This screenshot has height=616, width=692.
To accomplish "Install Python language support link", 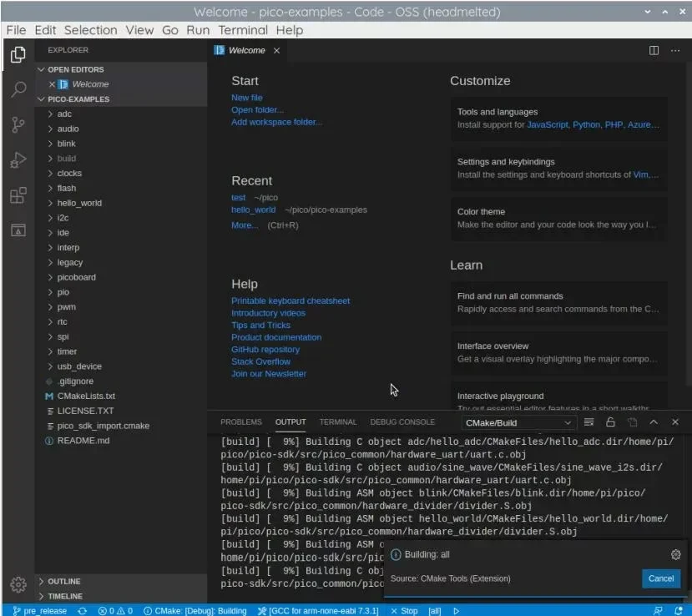I will (586, 125).
